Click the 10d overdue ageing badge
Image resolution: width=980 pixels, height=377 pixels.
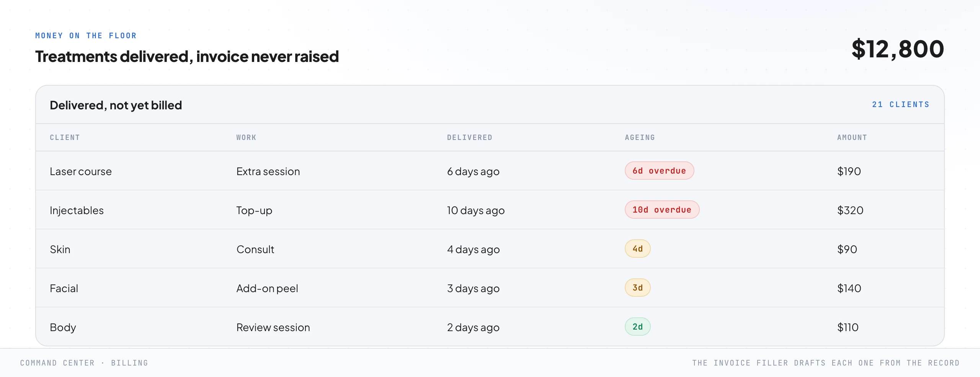[x=662, y=210]
